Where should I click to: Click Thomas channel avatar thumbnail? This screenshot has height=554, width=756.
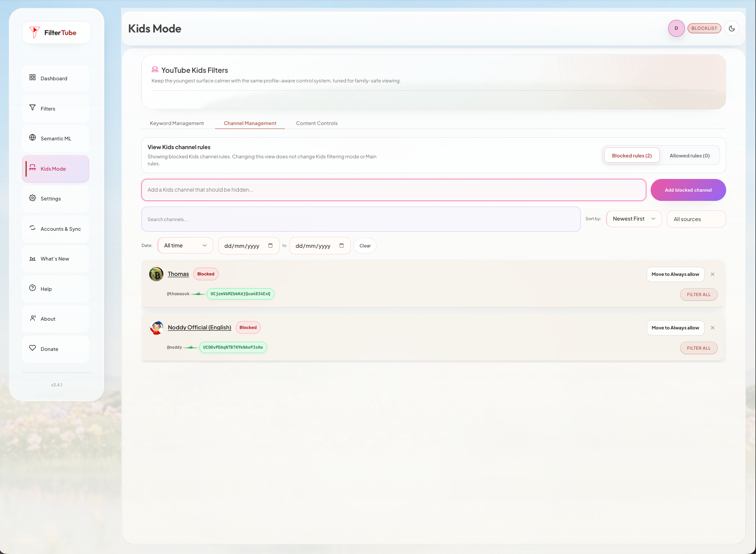click(x=156, y=274)
